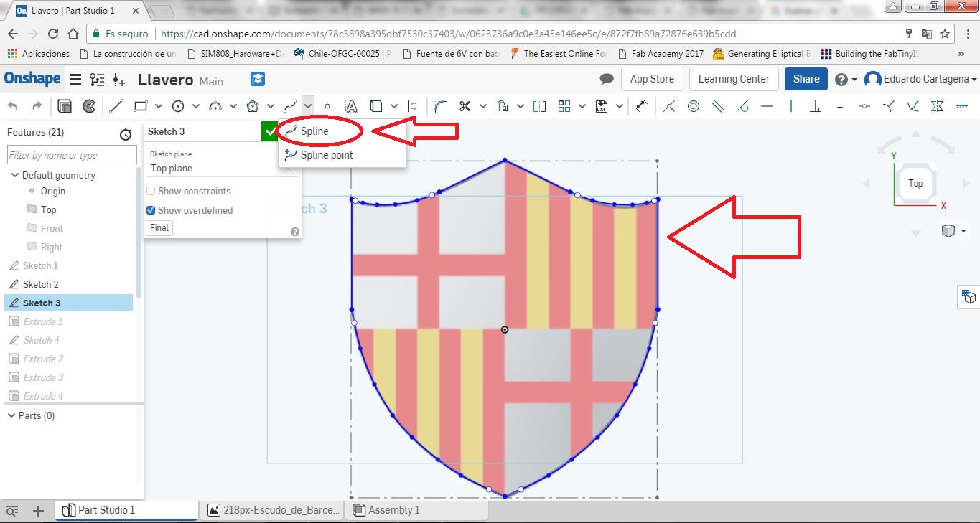Select the Offset tool
Screen dimensions: 980x523
pyautogui.click(x=503, y=106)
